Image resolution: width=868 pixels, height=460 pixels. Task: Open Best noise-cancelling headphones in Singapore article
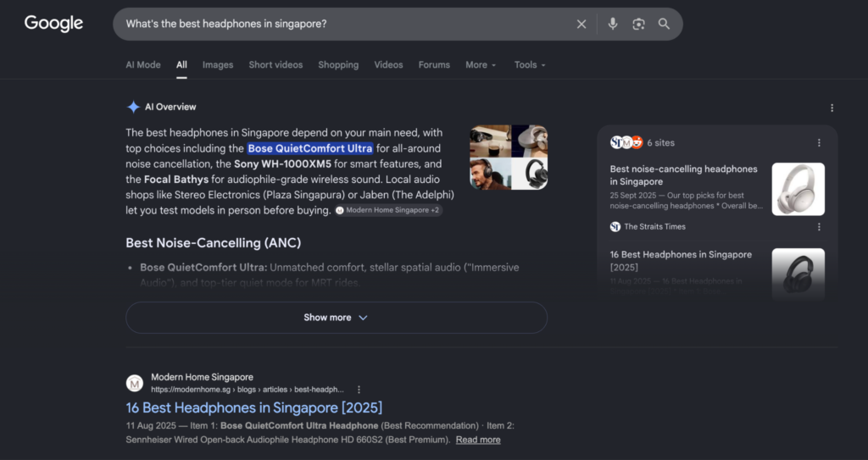(684, 175)
